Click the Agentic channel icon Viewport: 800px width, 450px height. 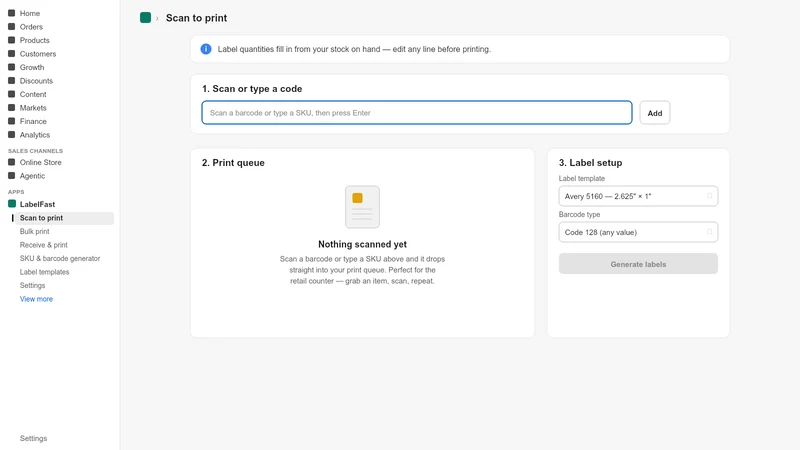tap(11, 176)
